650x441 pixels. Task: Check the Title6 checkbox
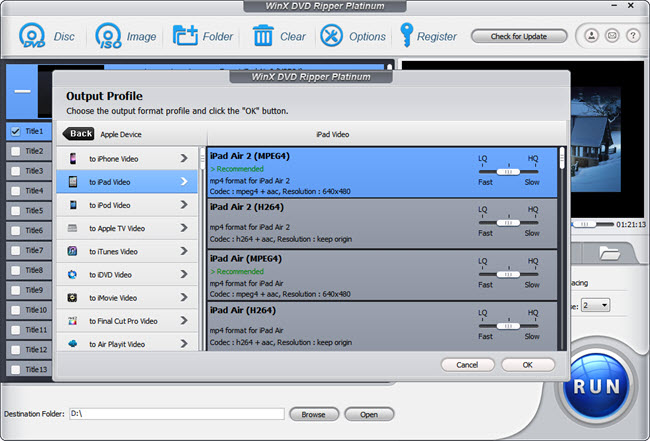click(16, 230)
